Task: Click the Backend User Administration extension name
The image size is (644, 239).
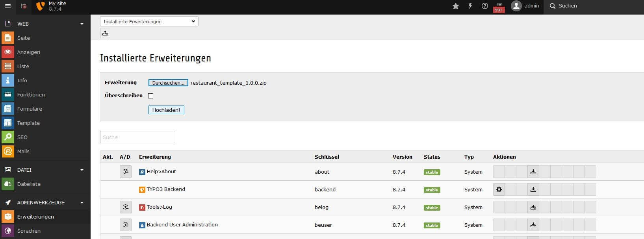Action: coord(182,225)
